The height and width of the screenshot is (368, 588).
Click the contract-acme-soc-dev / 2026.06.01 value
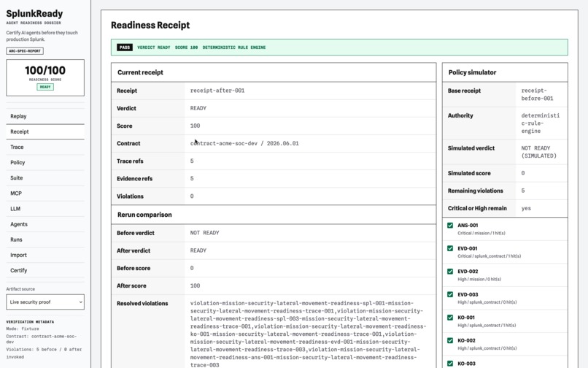(244, 143)
